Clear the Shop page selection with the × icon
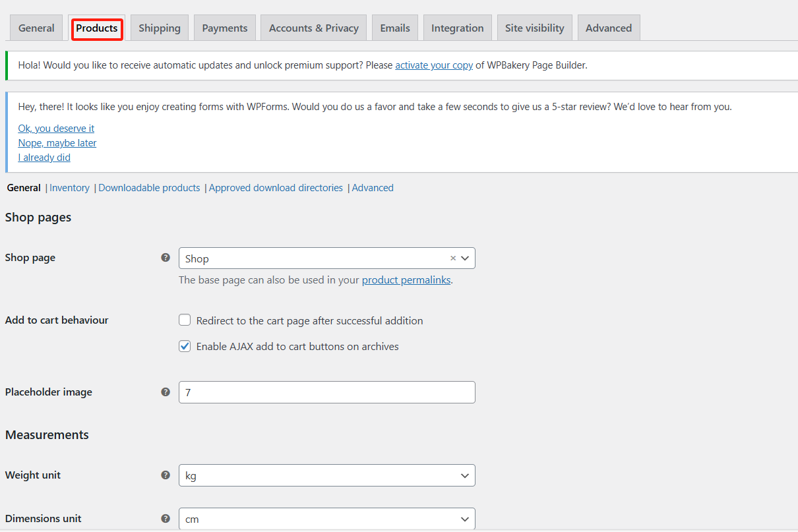 tap(452, 258)
